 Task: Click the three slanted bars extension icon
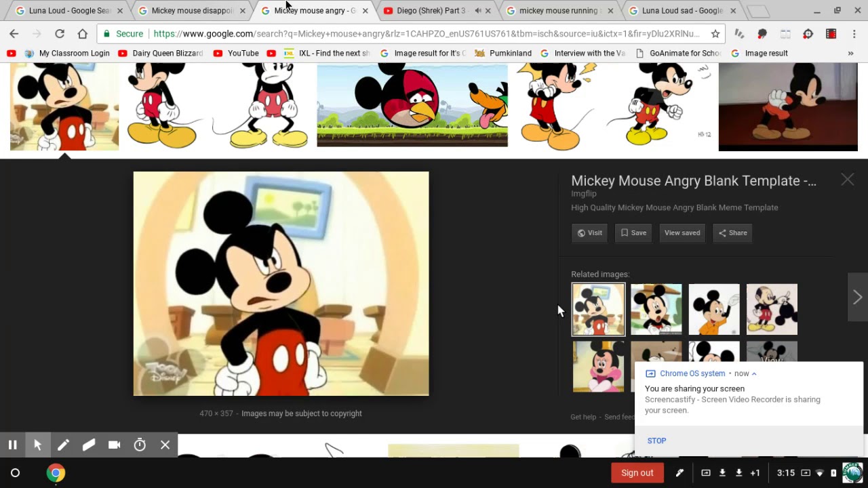pos(739,34)
